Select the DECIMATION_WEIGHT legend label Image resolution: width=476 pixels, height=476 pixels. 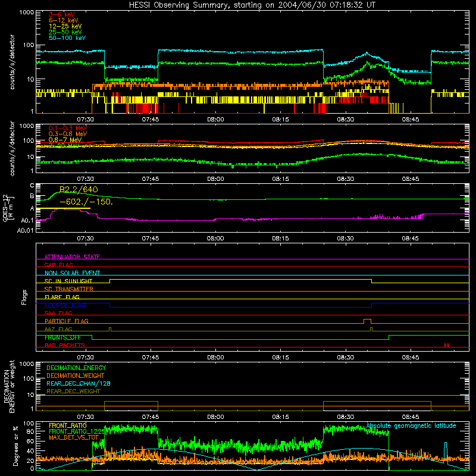pyautogui.click(x=76, y=375)
